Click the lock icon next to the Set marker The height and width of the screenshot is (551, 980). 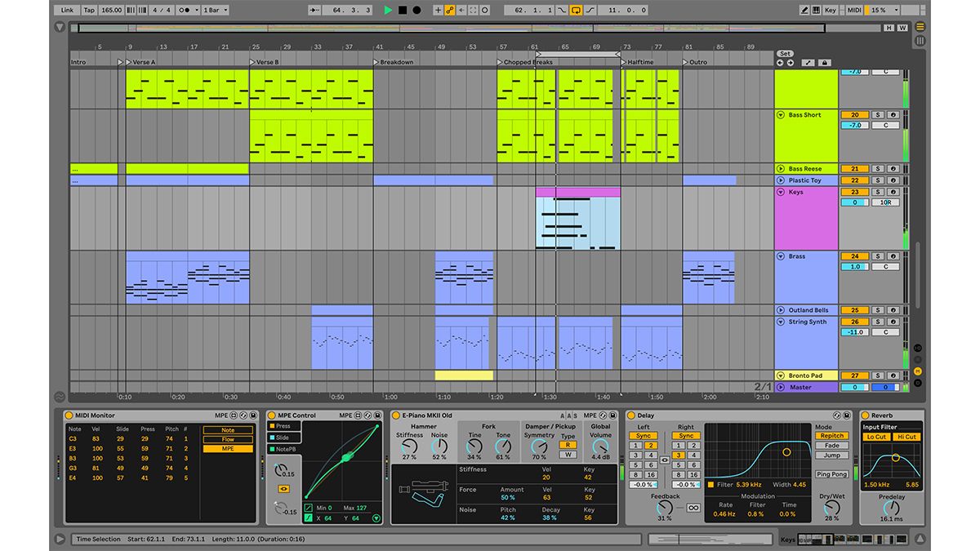pos(825,63)
